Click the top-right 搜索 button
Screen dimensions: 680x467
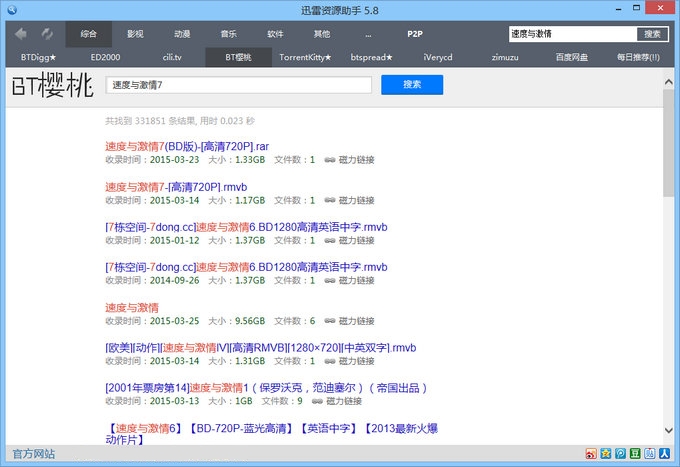tap(652, 34)
